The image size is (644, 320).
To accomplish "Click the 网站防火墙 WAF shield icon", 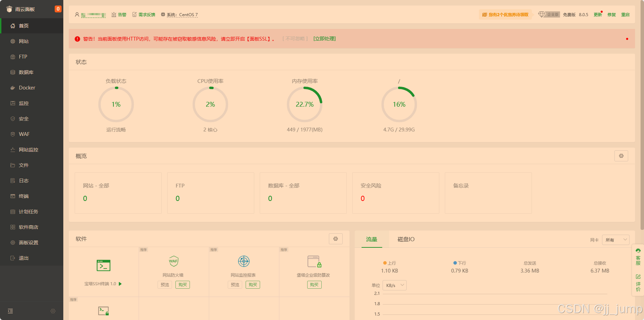I will click(173, 261).
